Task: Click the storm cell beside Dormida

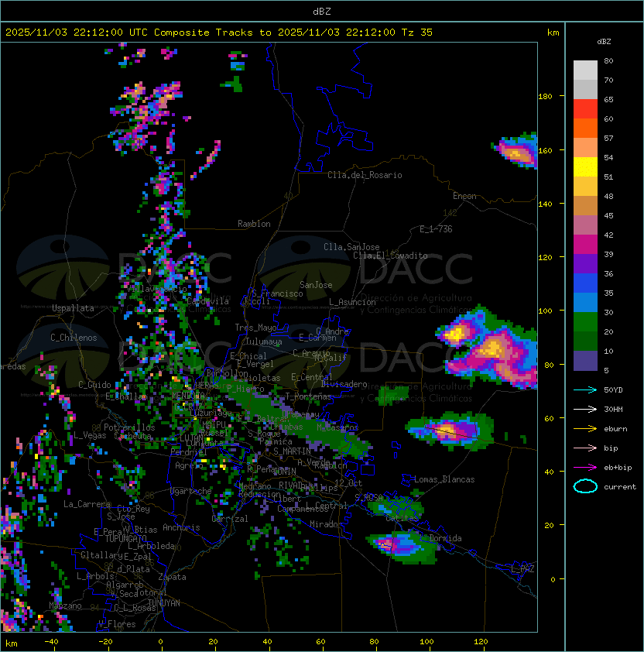Action: point(401,547)
